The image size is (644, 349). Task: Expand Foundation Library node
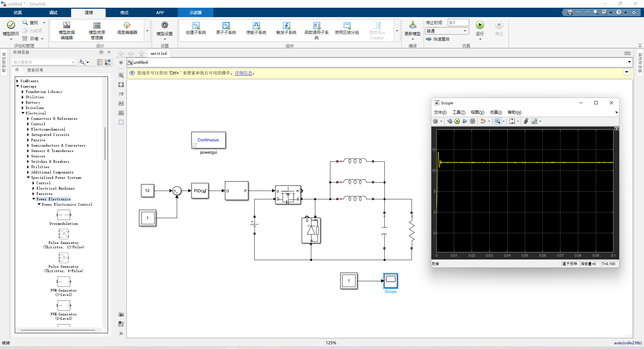coord(23,92)
